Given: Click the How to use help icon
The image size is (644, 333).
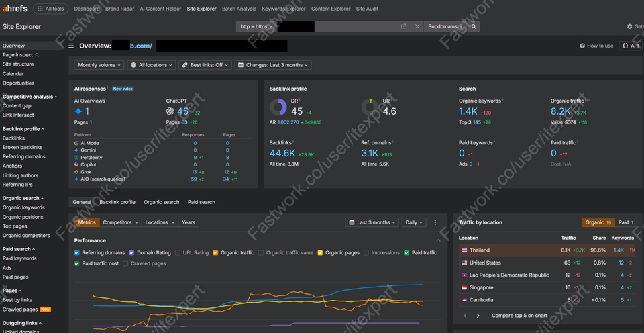Looking at the screenshot, I should coord(582,46).
